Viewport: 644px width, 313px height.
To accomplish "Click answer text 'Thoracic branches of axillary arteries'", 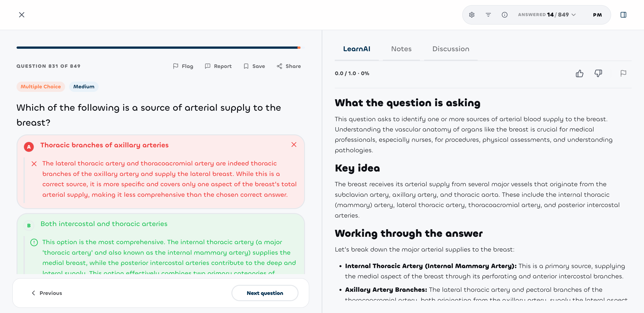I will tap(104, 145).
